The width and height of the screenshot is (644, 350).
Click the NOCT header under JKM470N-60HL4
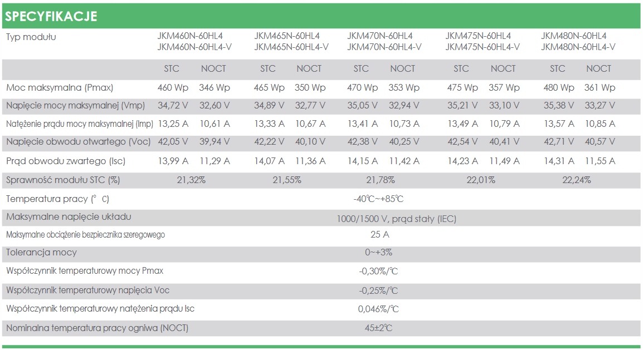pyautogui.click(x=402, y=68)
